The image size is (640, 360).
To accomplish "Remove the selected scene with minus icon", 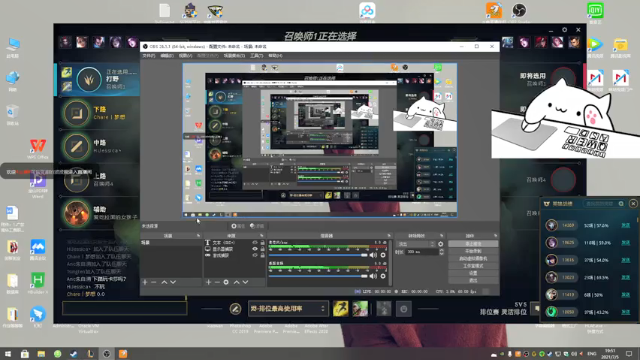I will pos(154,282).
